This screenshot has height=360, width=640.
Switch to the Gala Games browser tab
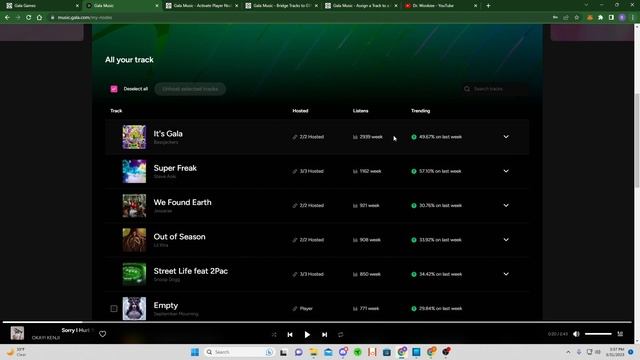tap(41, 6)
